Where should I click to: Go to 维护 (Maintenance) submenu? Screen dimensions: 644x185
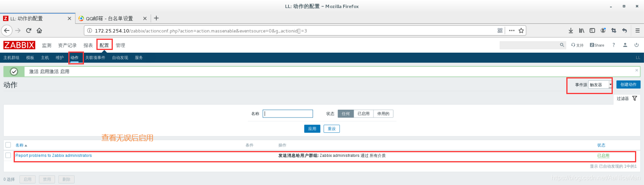point(60,58)
